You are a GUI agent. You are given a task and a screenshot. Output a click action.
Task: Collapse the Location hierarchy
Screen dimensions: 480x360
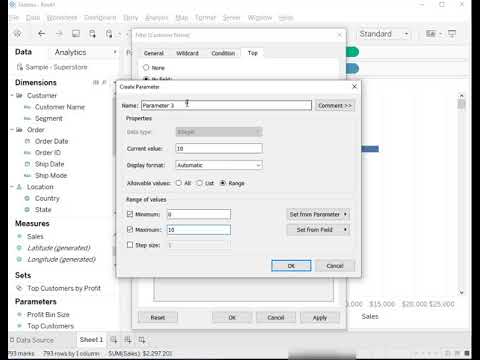[12, 187]
